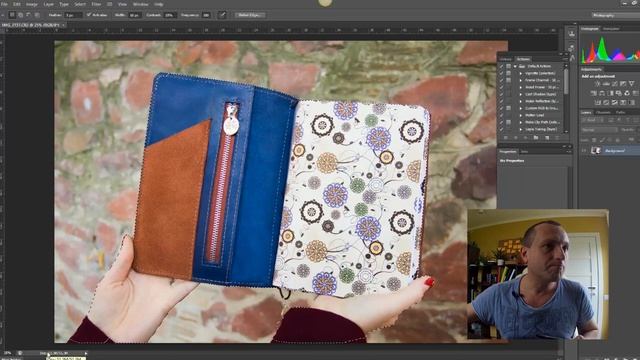Click Begin recording in the Actions panel
This screenshot has width=640, height=360.
[x=516, y=138]
